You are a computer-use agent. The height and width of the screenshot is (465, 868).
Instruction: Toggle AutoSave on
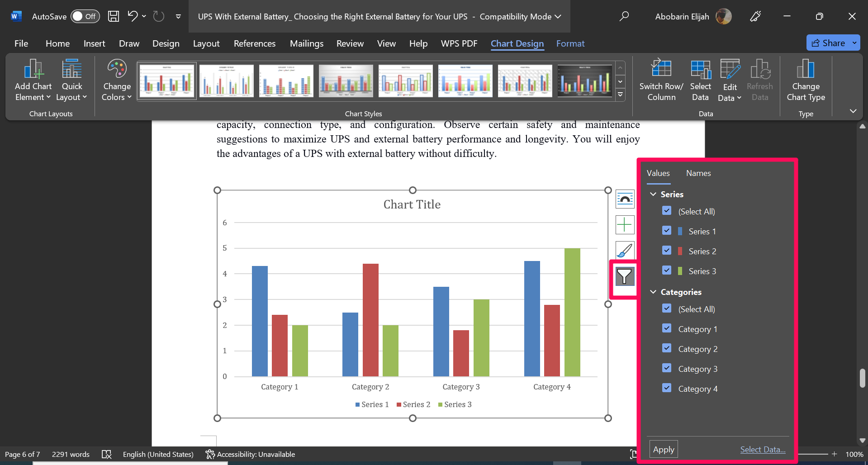pos(85,16)
